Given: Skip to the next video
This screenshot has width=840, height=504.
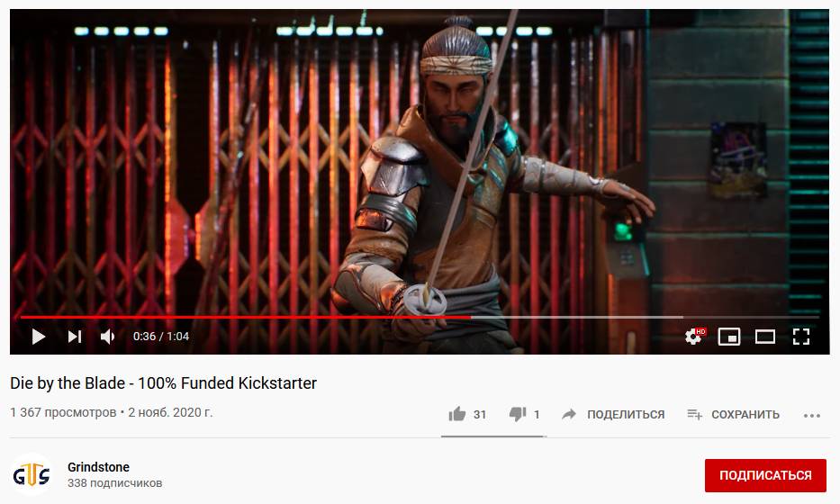Looking at the screenshot, I should [x=75, y=337].
